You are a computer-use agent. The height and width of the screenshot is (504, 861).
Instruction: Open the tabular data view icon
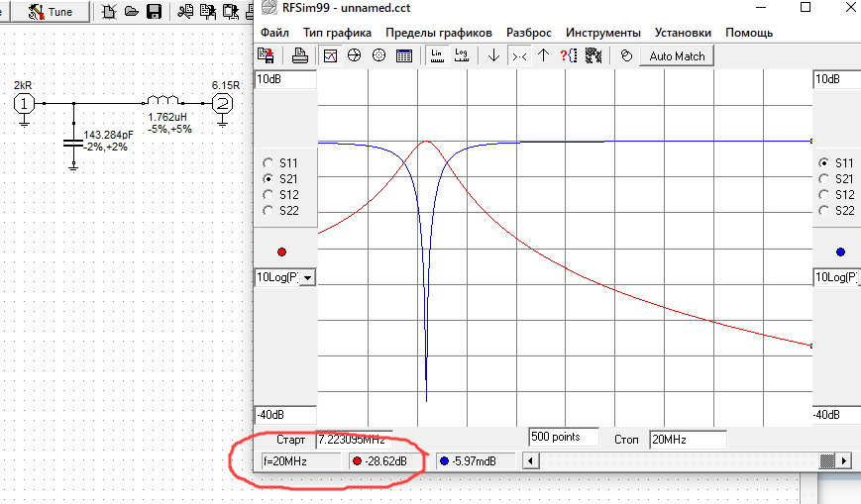[x=403, y=56]
